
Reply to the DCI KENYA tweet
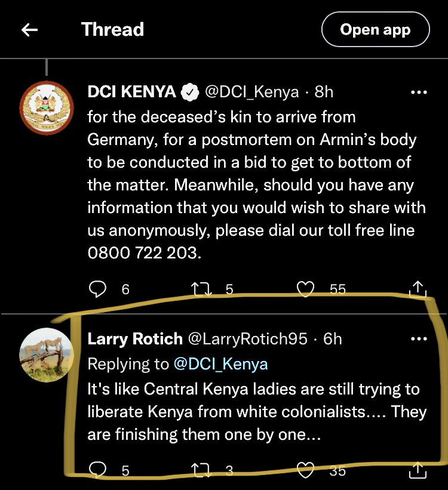(97, 289)
